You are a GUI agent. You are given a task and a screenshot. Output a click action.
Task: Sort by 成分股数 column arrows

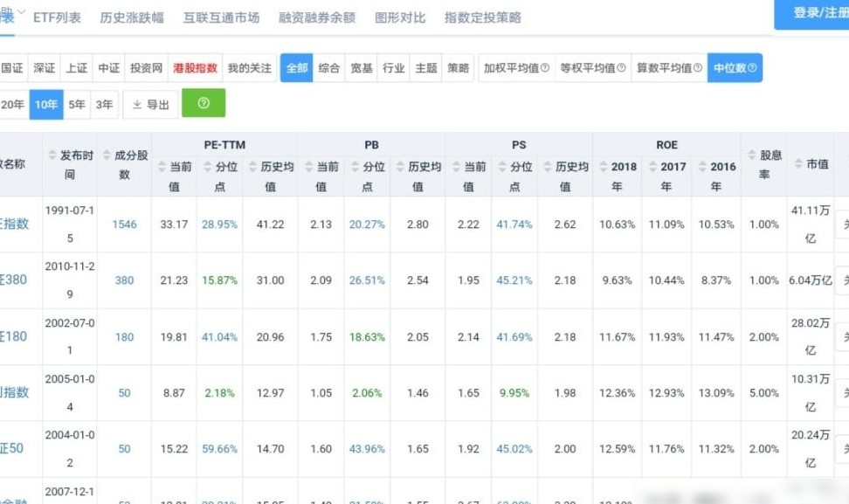pos(107,155)
